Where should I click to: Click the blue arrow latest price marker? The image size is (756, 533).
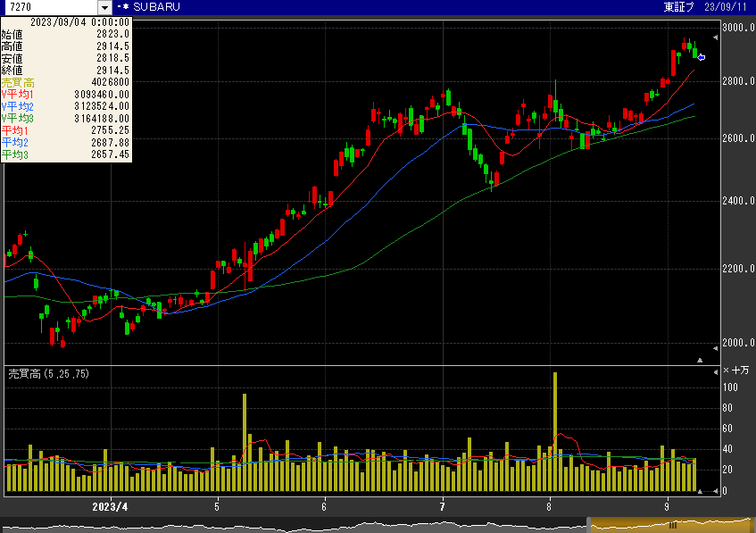pyautogui.click(x=702, y=57)
